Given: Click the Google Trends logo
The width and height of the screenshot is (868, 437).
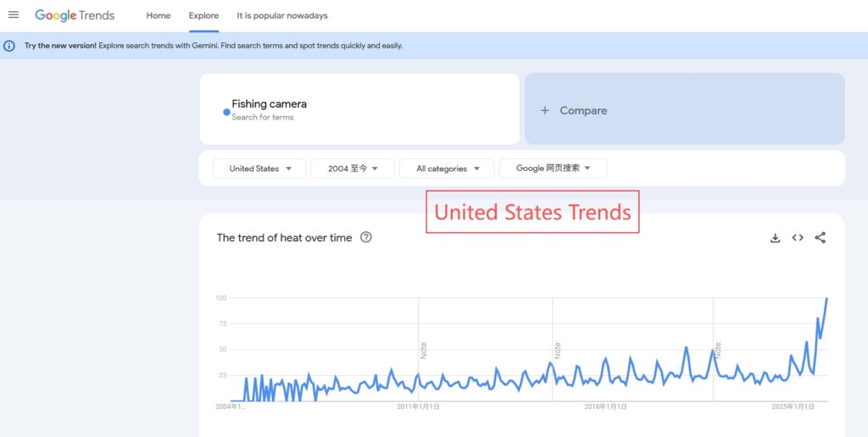Looking at the screenshot, I should (75, 15).
